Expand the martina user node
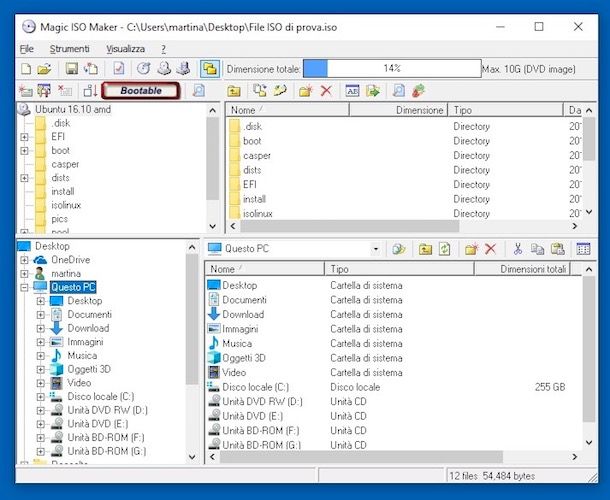The image size is (610, 500). [25, 274]
